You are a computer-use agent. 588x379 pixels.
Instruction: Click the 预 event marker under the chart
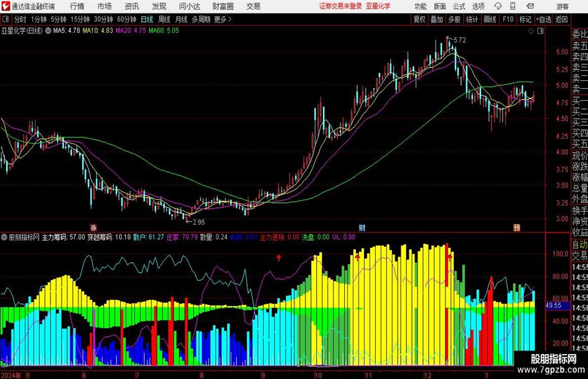(x=516, y=227)
